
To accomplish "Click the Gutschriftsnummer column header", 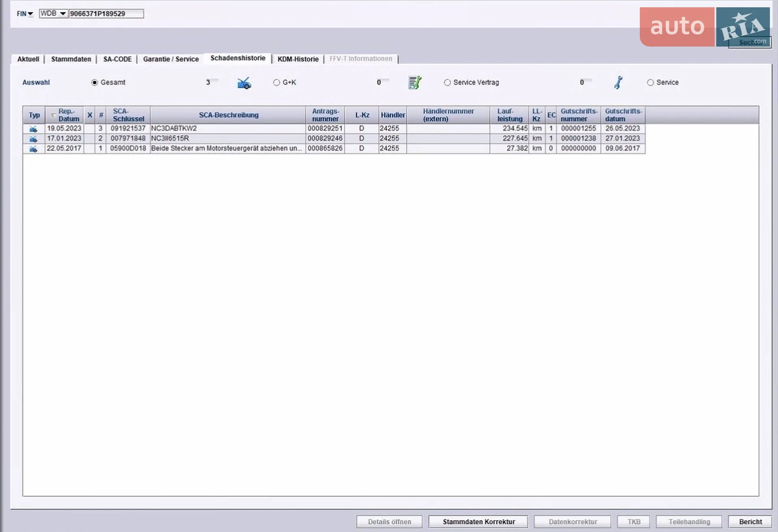I will [x=579, y=115].
